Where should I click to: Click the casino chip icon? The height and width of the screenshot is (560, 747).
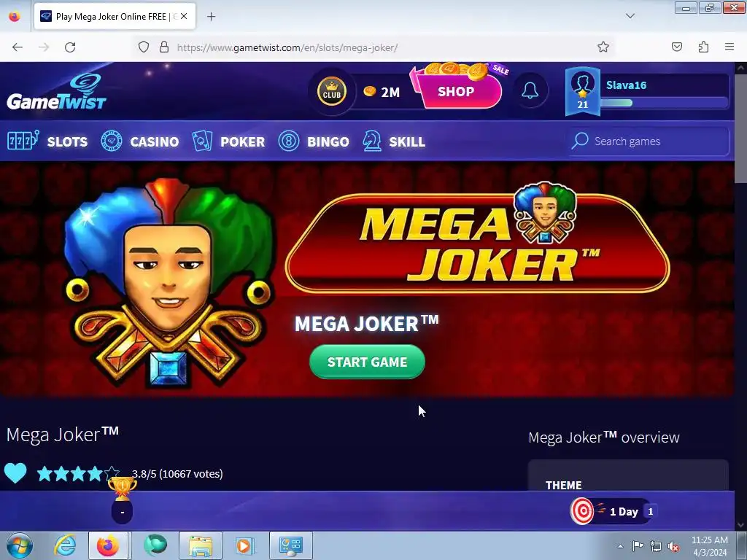click(112, 141)
